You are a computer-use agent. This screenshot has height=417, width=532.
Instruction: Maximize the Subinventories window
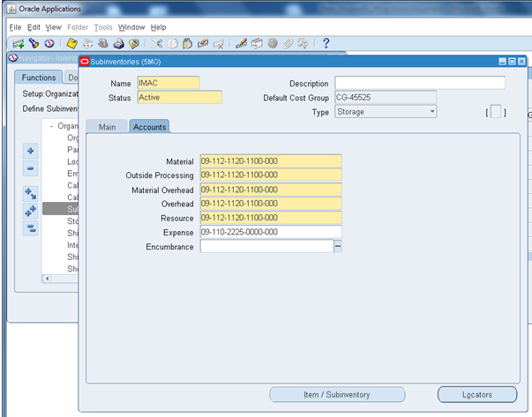512,62
